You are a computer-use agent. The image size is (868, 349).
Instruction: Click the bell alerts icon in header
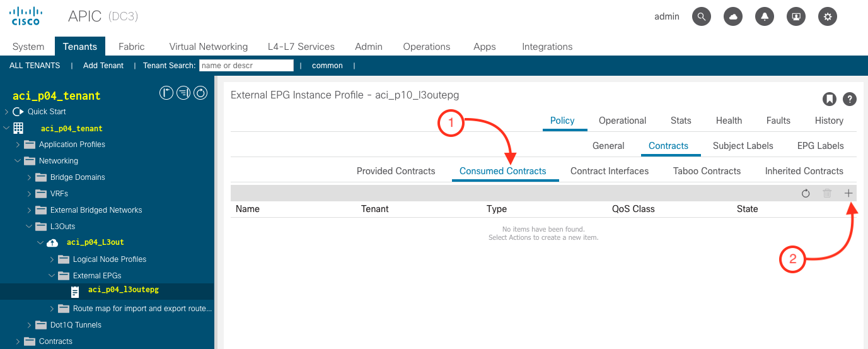[x=765, y=17]
